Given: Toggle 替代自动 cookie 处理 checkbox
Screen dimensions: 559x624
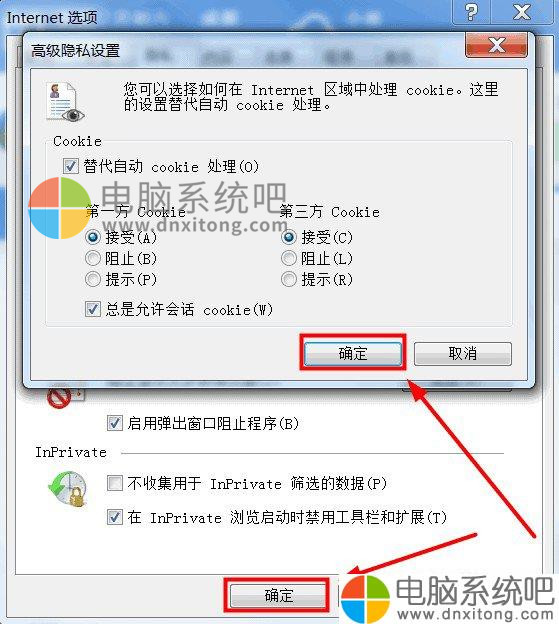Looking at the screenshot, I should pyautogui.click(x=71, y=166).
